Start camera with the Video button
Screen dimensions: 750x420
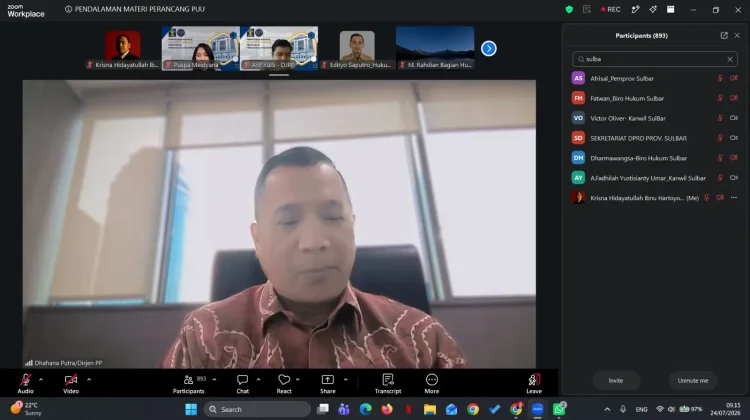pos(71,384)
